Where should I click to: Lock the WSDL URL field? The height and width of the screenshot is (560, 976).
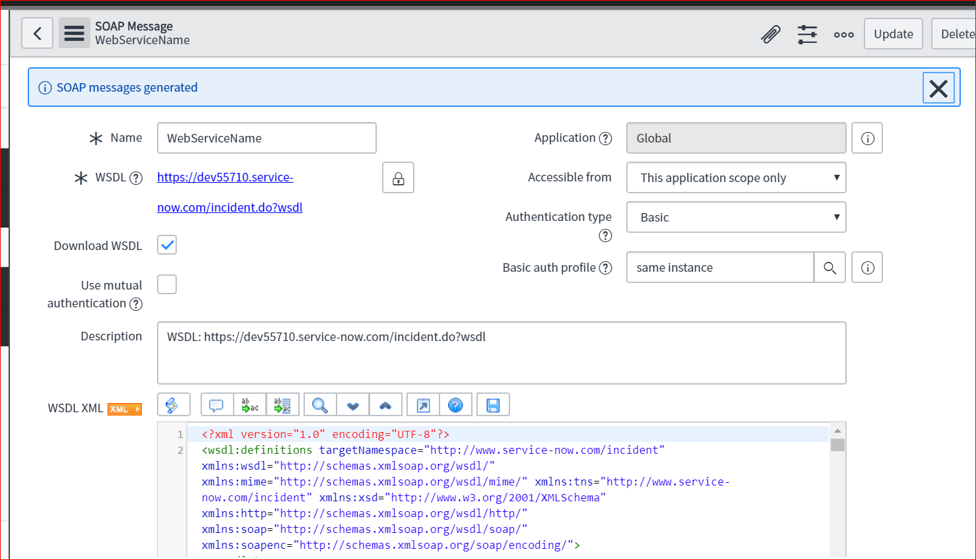point(398,178)
